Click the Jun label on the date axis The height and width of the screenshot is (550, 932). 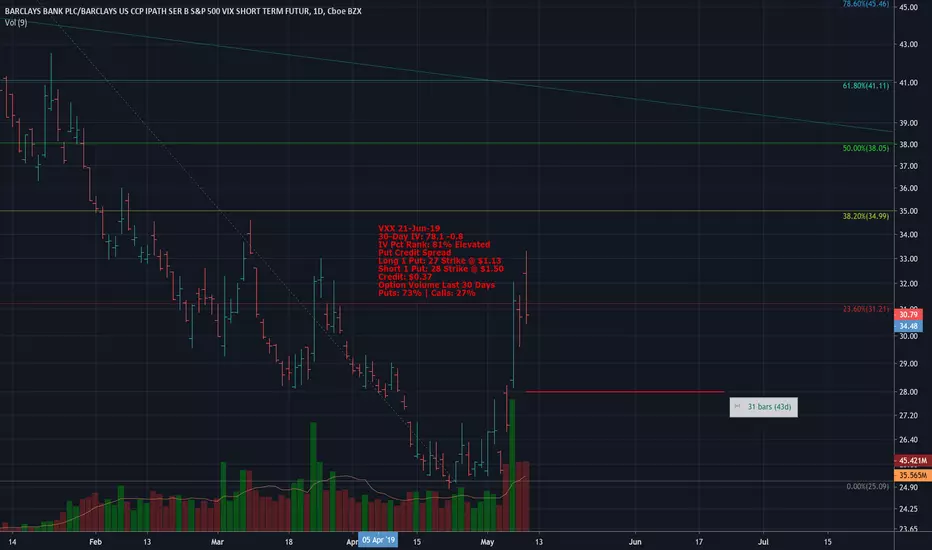pos(635,542)
